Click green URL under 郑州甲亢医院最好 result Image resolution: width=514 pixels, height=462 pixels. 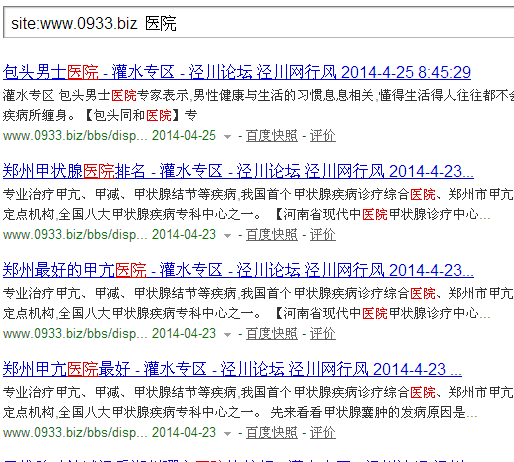tap(75, 433)
